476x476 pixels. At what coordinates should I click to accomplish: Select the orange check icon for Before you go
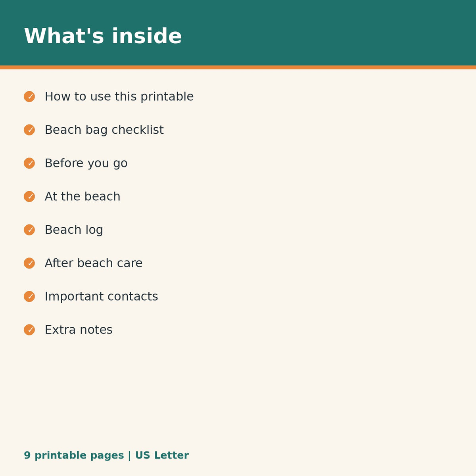[x=29, y=163]
